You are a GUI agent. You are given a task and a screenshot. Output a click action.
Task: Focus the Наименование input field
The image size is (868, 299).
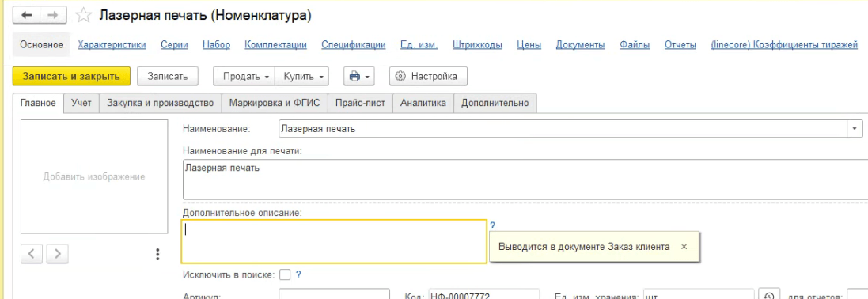563,129
